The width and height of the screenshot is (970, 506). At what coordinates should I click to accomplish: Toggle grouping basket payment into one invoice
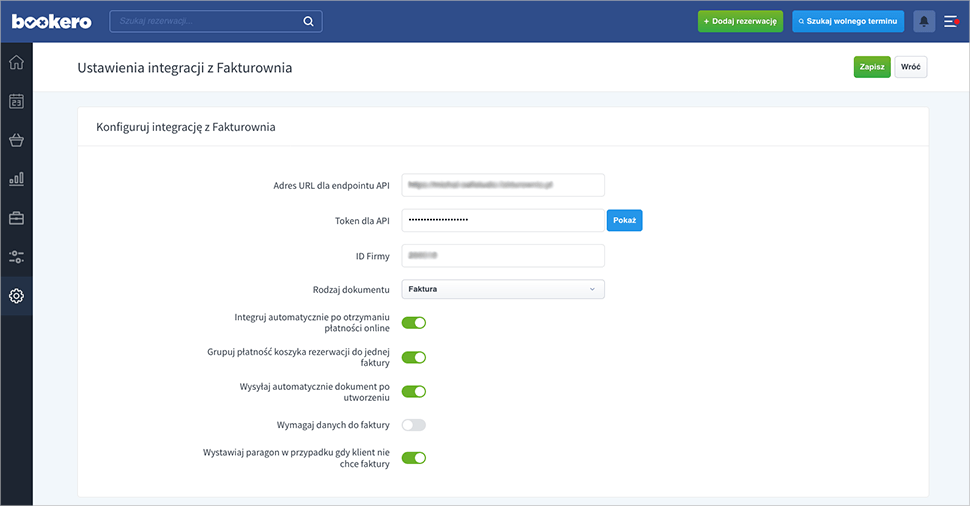(x=414, y=357)
